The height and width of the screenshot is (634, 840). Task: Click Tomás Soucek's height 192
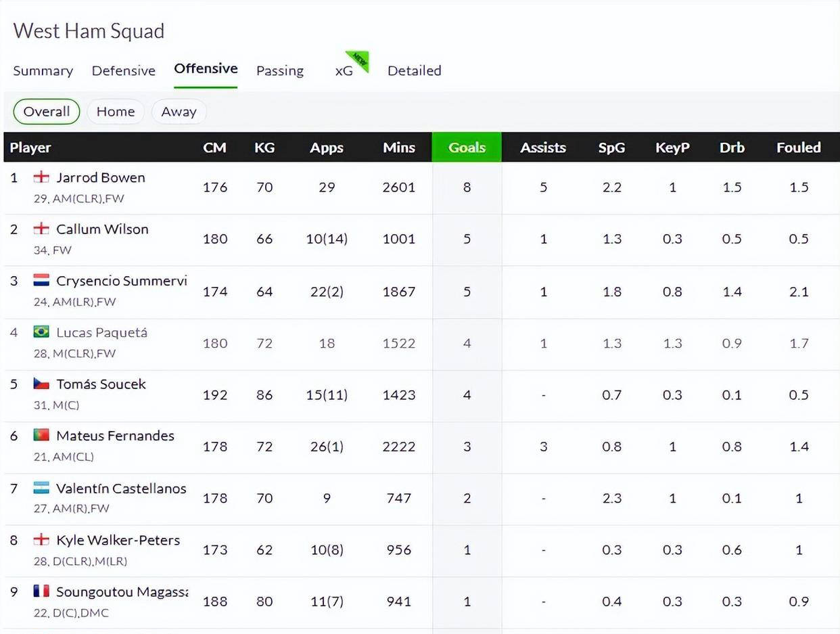tap(215, 394)
